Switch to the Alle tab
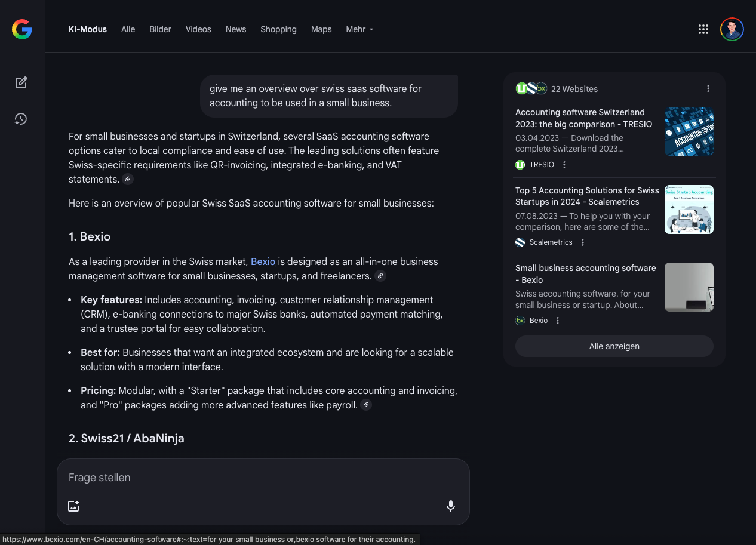The width and height of the screenshot is (756, 545). tap(128, 29)
